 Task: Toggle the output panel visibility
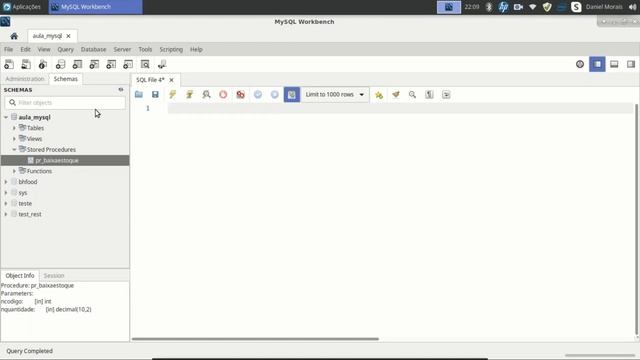coord(614,64)
